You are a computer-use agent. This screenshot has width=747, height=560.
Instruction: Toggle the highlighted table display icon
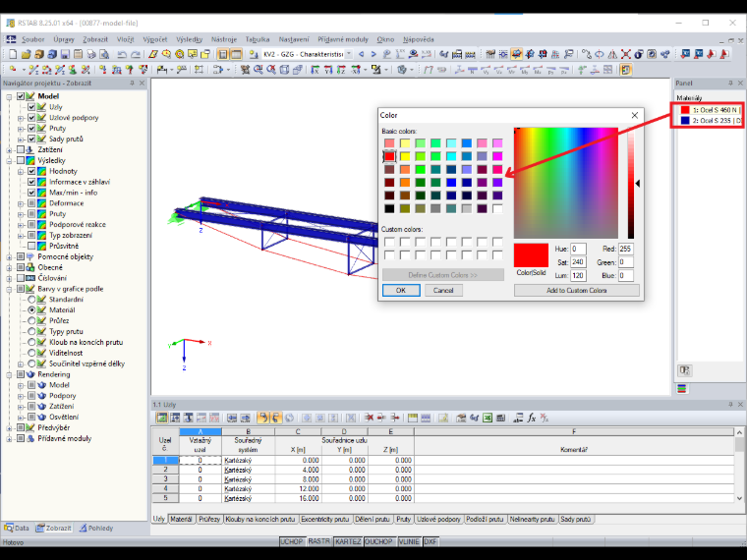pyautogui.click(x=236, y=54)
